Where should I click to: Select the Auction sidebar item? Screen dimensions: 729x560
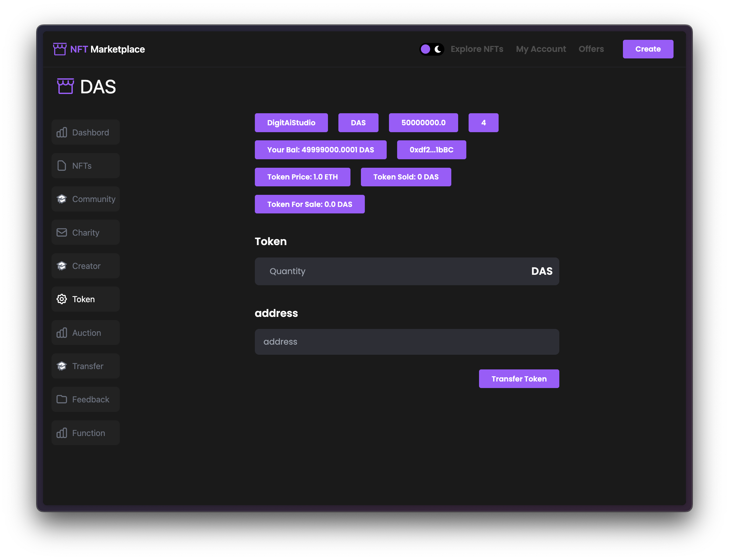tap(86, 333)
